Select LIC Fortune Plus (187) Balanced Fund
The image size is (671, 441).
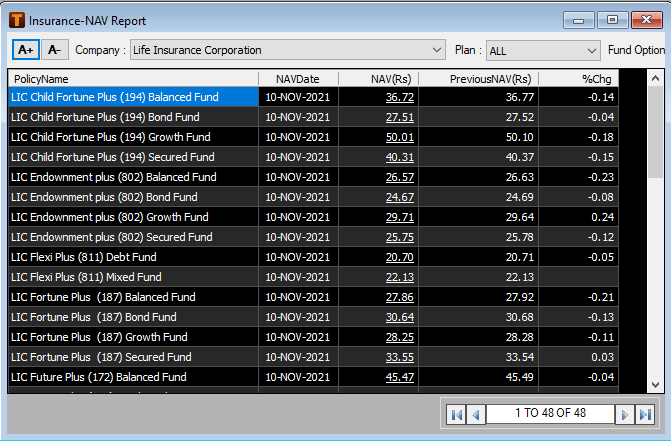coord(133,297)
